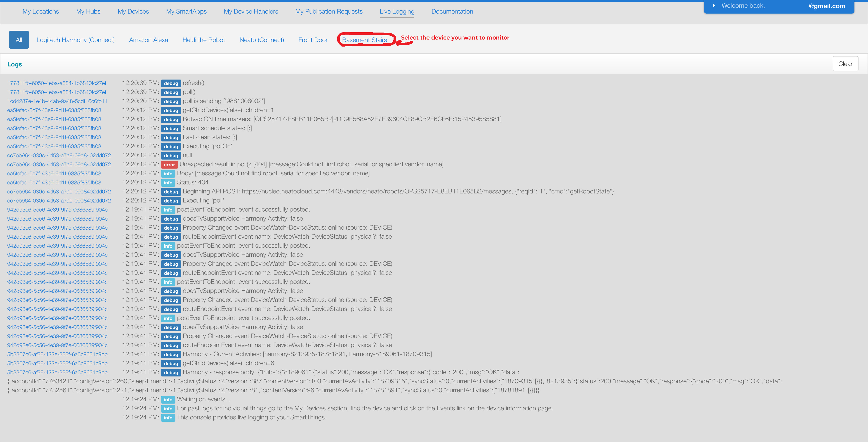Open My Locations page
The height and width of the screenshot is (442, 868).
pos(40,12)
